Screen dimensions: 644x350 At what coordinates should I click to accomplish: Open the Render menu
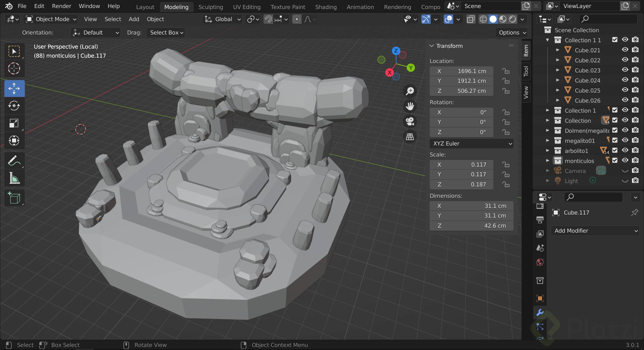click(x=61, y=6)
